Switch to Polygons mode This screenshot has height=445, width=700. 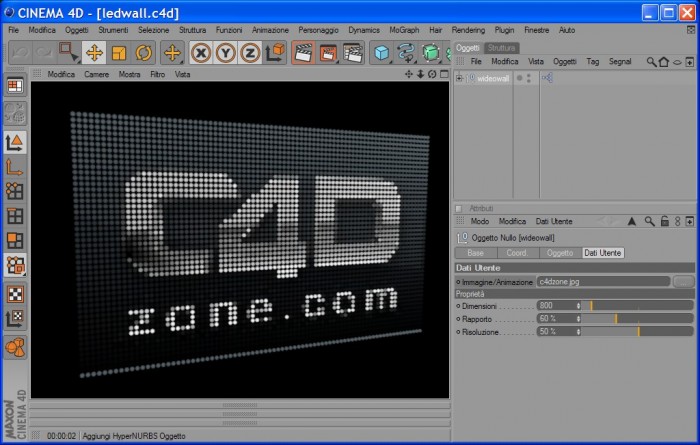(15, 241)
